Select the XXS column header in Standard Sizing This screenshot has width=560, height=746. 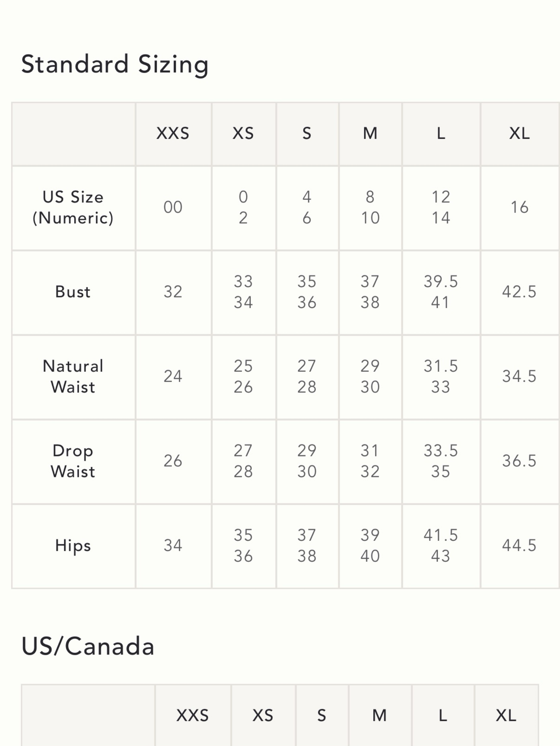173,133
